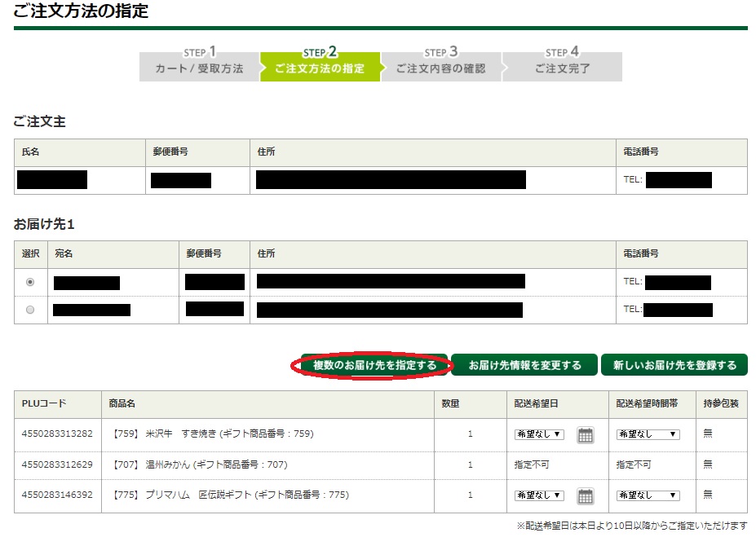The width and height of the screenshot is (756, 537).
Task: Expand 配送希望日 dropdown for プリマハム row
Action: tap(539, 495)
